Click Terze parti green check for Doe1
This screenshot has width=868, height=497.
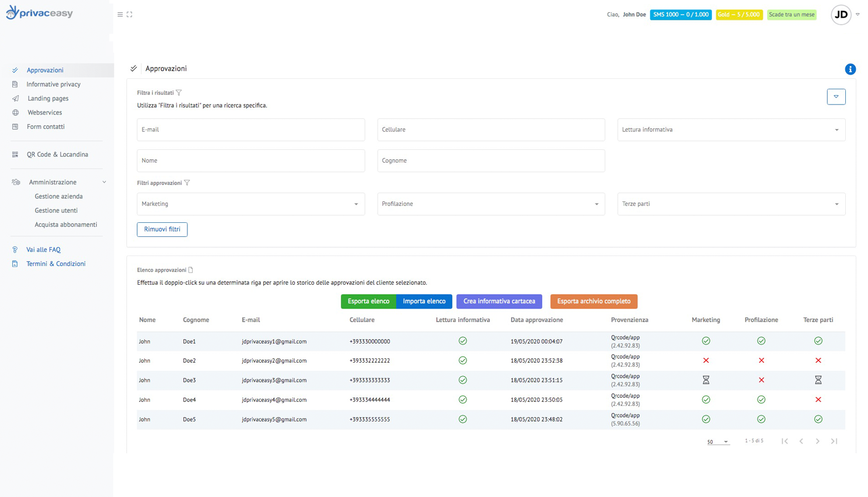(x=818, y=341)
